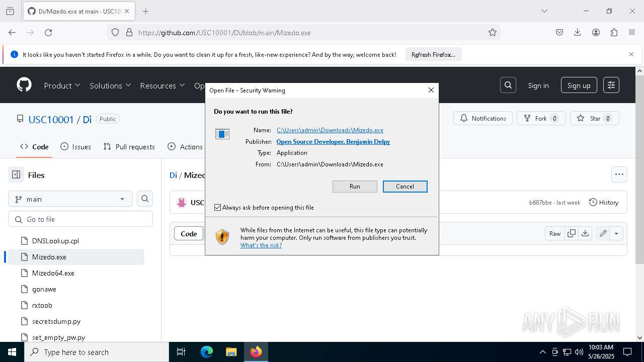Open File Explorer from taskbar
This screenshot has width=644, height=362.
click(x=231, y=352)
